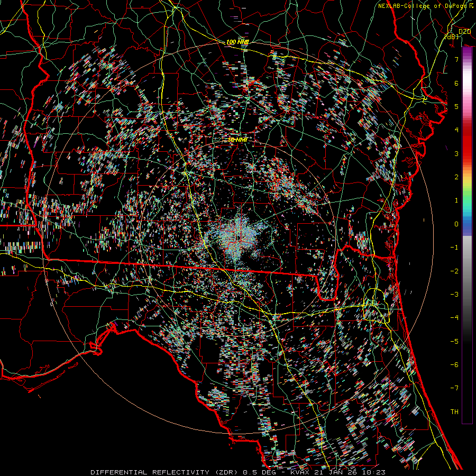
Task: Click the radar site at the map center
Action: [239, 238]
